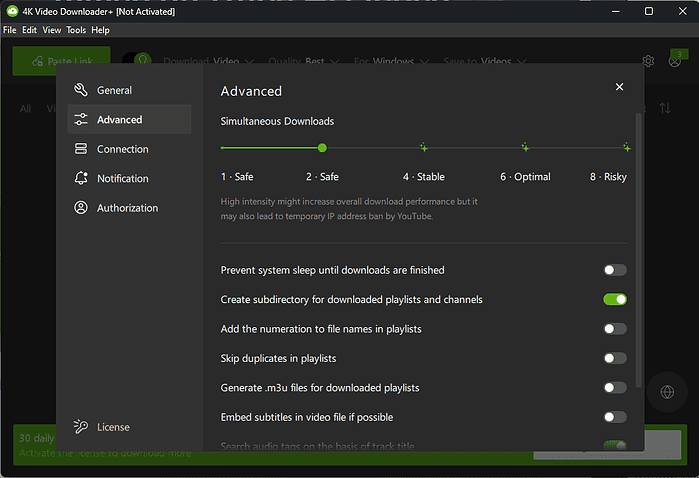Enable prevent system sleep toggle
This screenshot has width=699, height=478.
point(614,270)
